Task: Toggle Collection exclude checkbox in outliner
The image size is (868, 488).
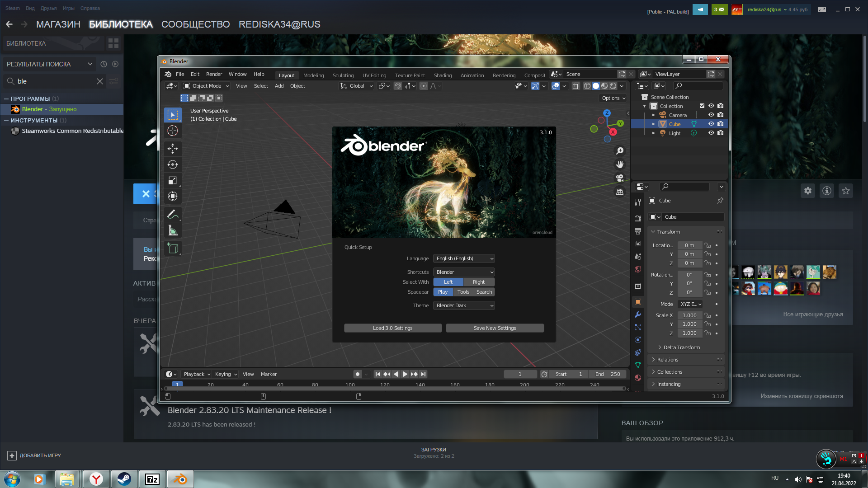Action: pos(702,106)
